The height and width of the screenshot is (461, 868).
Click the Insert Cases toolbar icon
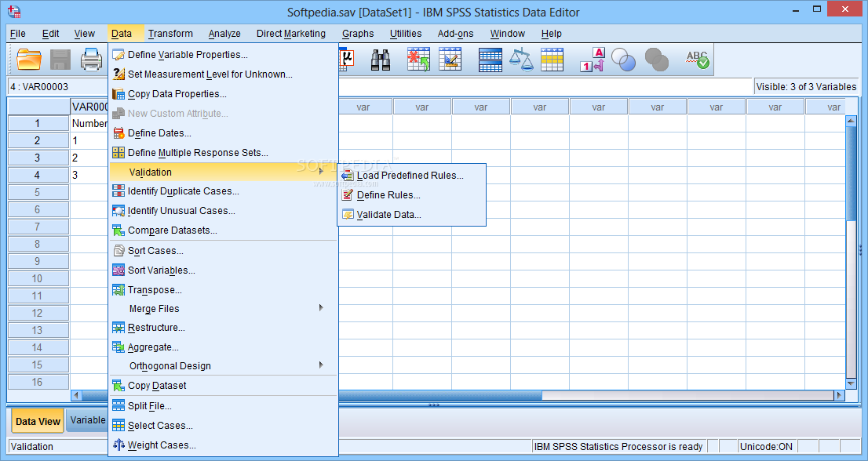tap(418, 59)
